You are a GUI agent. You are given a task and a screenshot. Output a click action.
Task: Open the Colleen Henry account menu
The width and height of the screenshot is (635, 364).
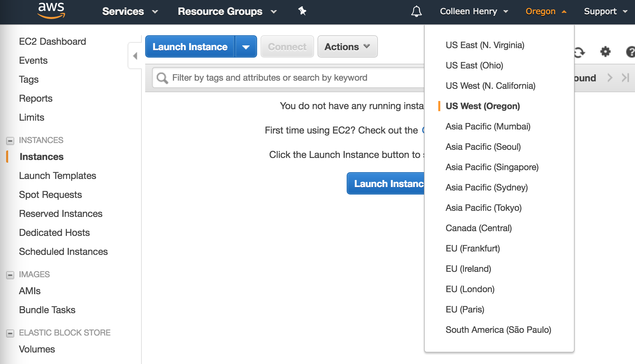click(474, 12)
